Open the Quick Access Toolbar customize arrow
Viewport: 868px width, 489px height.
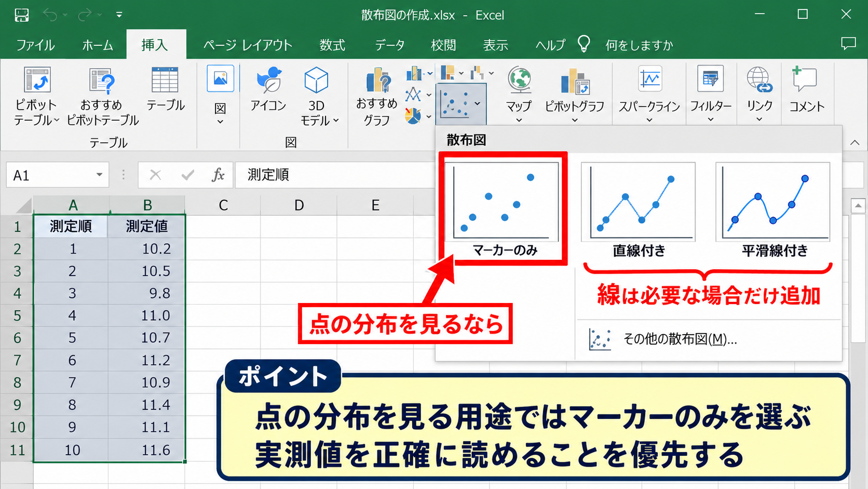tap(119, 15)
